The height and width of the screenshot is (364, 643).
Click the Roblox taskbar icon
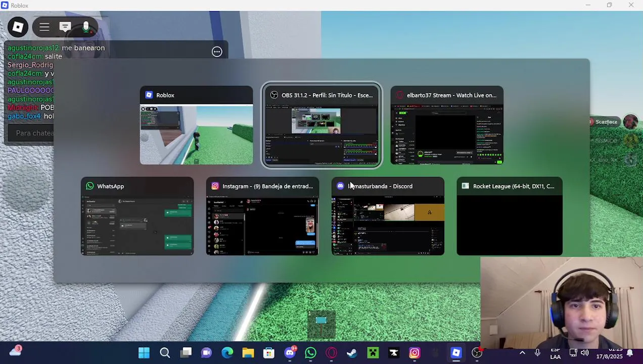(x=456, y=353)
